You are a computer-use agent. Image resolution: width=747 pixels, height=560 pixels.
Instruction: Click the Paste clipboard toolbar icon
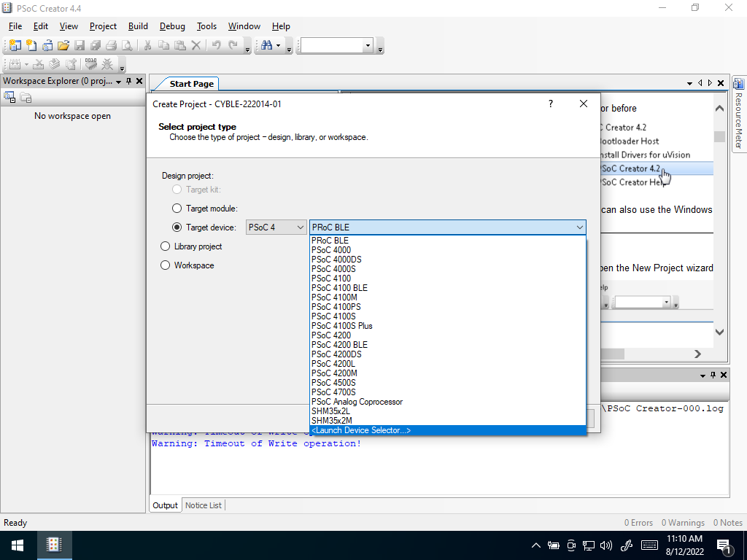pos(179,45)
